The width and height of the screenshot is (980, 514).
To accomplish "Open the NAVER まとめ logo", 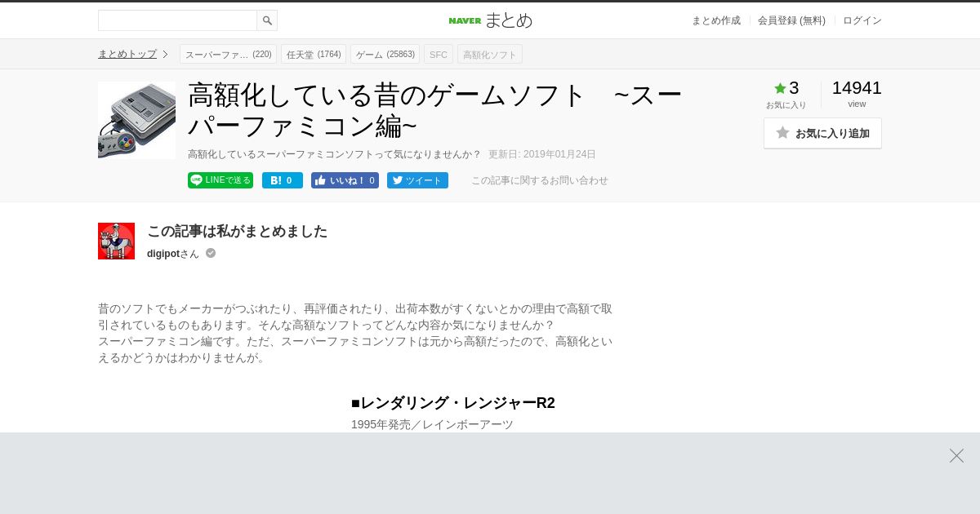I will 490,20.
